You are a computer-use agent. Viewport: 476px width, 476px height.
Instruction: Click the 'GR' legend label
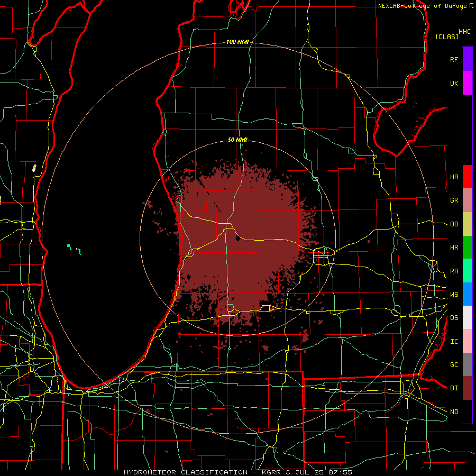454,200
